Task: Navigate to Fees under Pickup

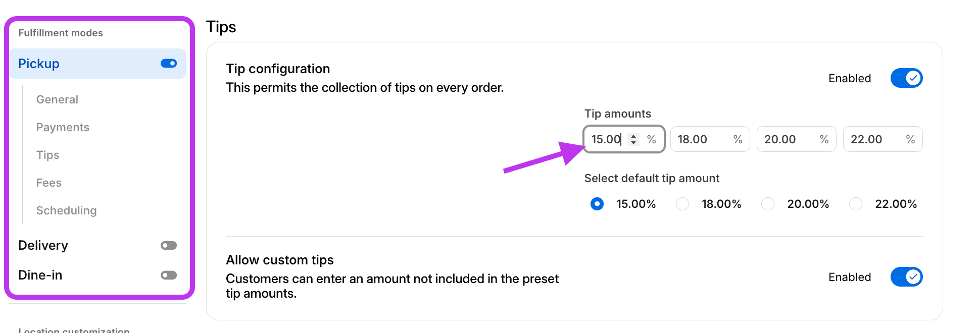Action: click(x=49, y=183)
